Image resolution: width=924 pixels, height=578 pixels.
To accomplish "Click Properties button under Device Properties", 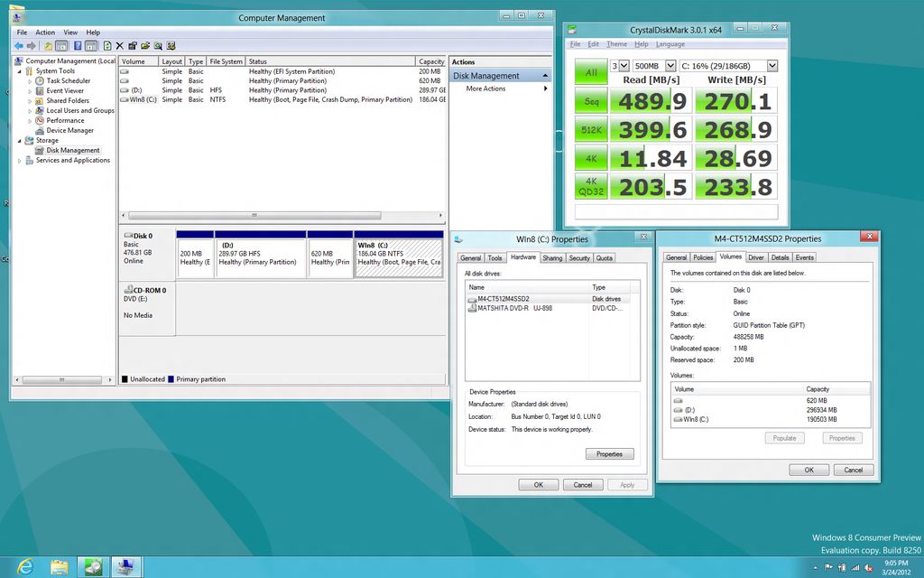I will [609, 454].
